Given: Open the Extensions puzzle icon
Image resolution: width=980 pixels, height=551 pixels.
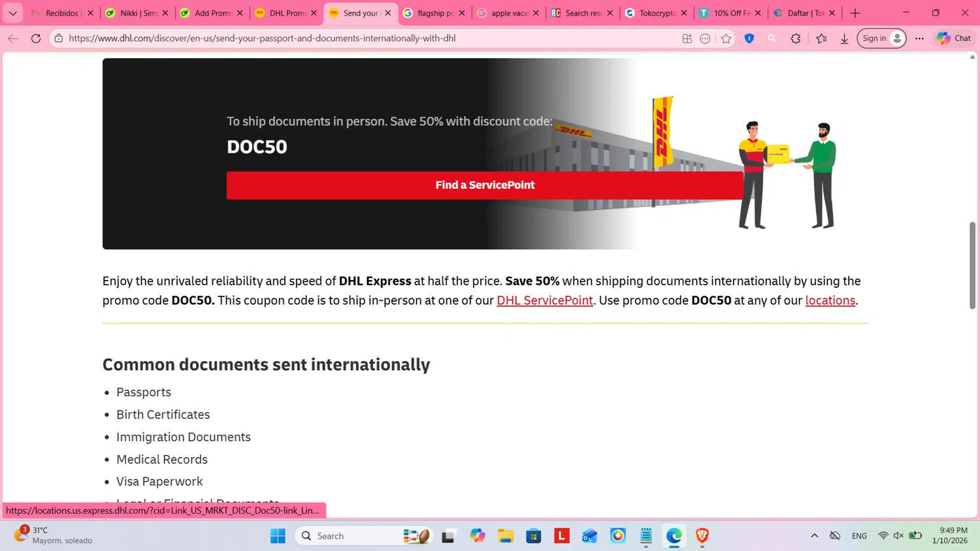Looking at the screenshot, I should coord(796,39).
